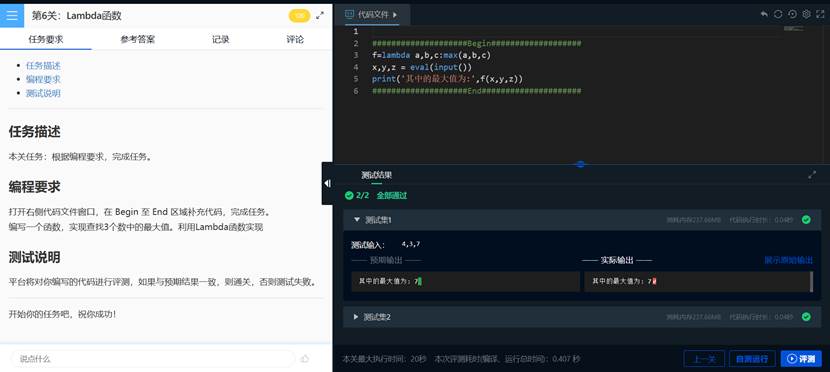Click the 开始你的任务吧 text
Image resolution: width=830 pixels, height=372 pixels.
pyautogui.click(x=62, y=314)
